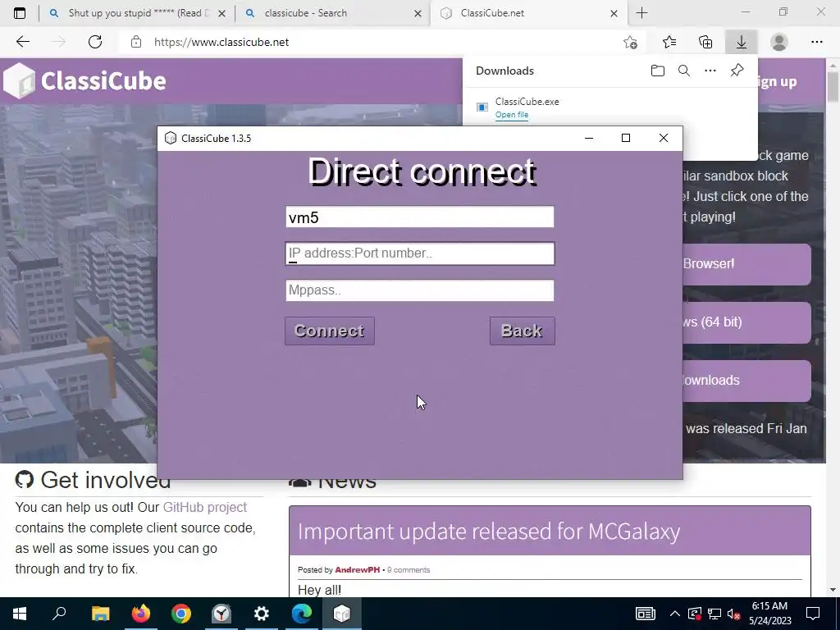Viewport: 840px width, 630px height.
Task: Click Windows (64 bit) download button
Action: 746,322
